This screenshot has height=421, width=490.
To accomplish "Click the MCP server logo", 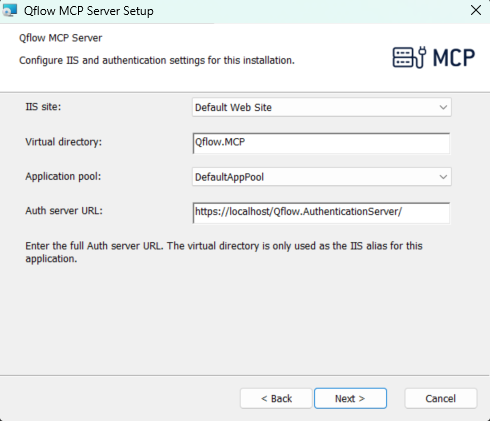I will point(434,57).
